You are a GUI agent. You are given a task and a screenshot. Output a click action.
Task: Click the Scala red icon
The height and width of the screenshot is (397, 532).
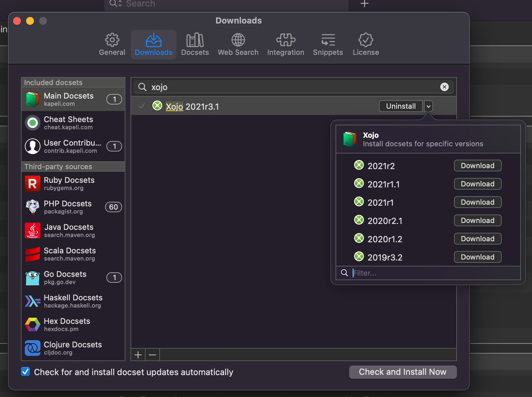tap(33, 254)
